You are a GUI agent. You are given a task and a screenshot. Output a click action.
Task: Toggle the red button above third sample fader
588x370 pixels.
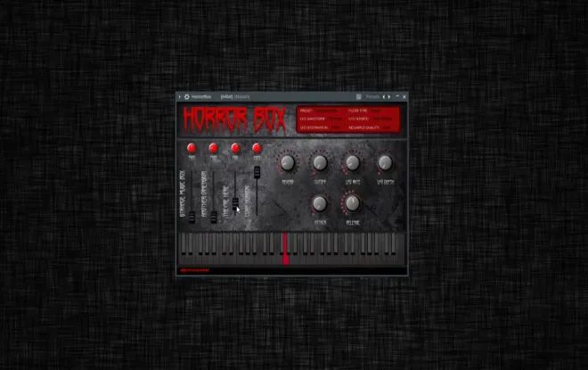pos(235,148)
